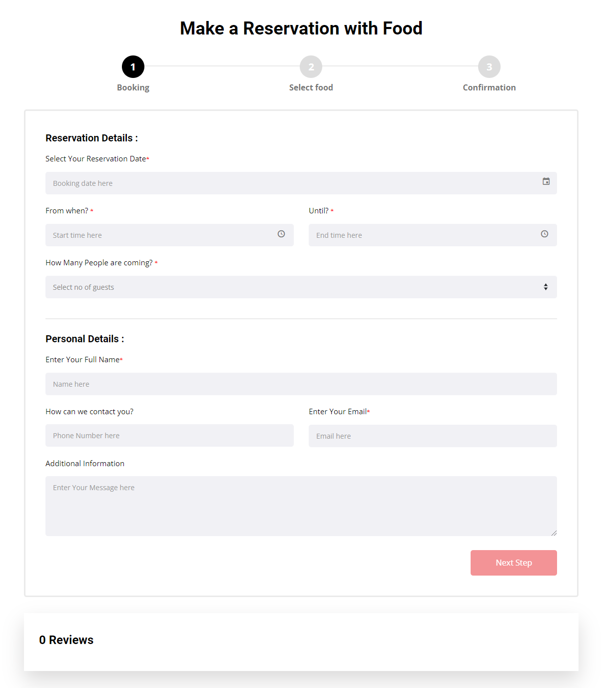The width and height of the screenshot is (616, 688).
Task: Open the calendar icon in the booking date field
Action: coord(546,182)
